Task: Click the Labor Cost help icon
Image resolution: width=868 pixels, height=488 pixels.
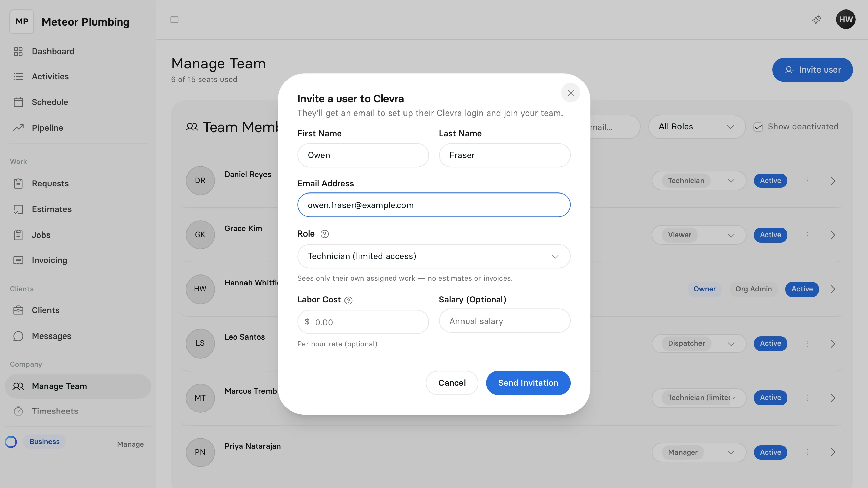Action: 349,300
